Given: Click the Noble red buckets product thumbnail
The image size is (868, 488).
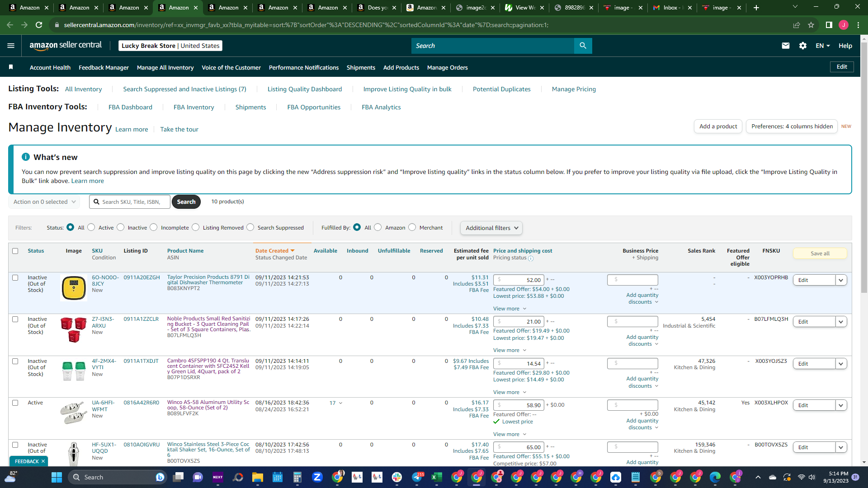Looking at the screenshot, I should tap(74, 330).
